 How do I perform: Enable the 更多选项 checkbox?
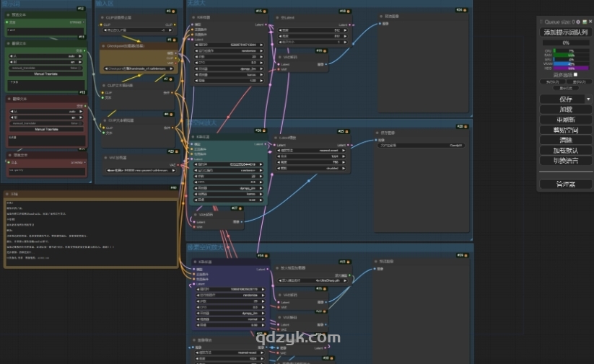[x=575, y=74]
